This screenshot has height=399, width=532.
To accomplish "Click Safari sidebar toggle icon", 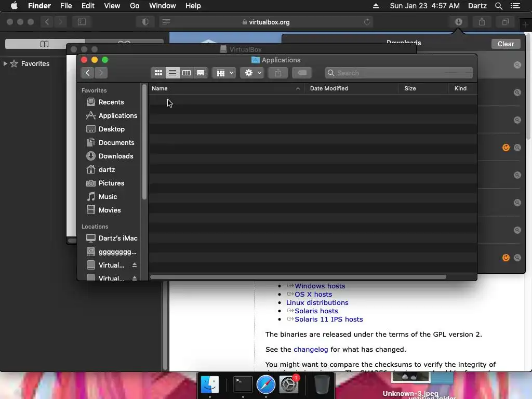I will (x=82, y=22).
